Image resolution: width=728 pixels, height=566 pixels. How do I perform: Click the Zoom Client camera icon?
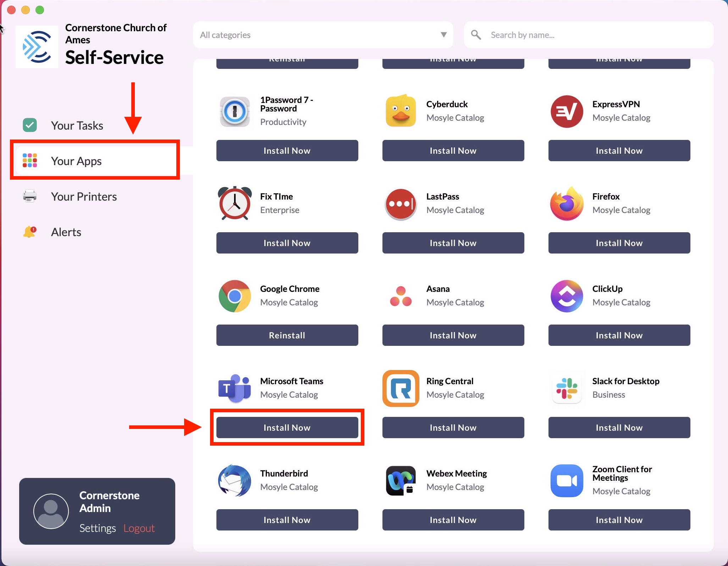point(567,480)
